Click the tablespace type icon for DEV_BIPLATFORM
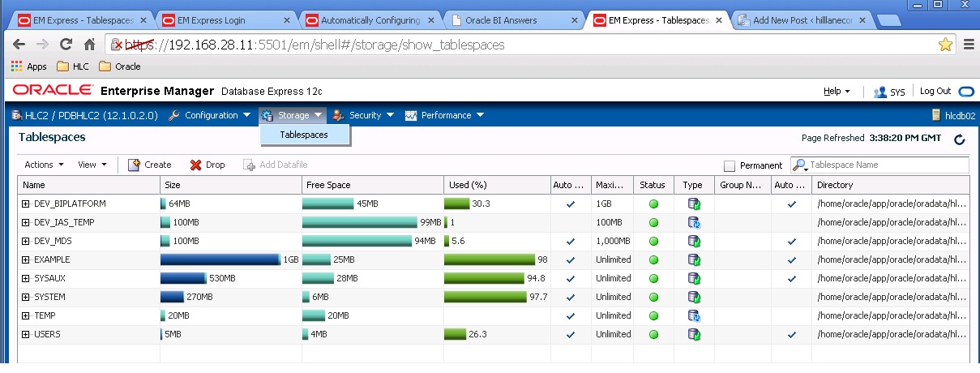 tap(693, 204)
